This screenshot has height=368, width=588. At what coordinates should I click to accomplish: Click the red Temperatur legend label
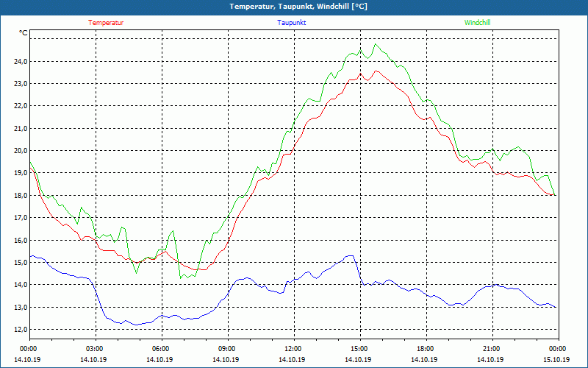coord(106,22)
